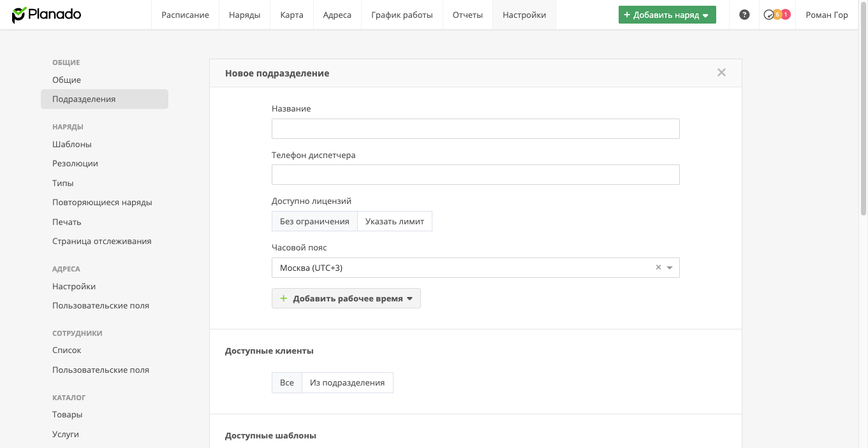The image size is (868, 448).
Task: Switch to График работы tab
Action: point(402,15)
